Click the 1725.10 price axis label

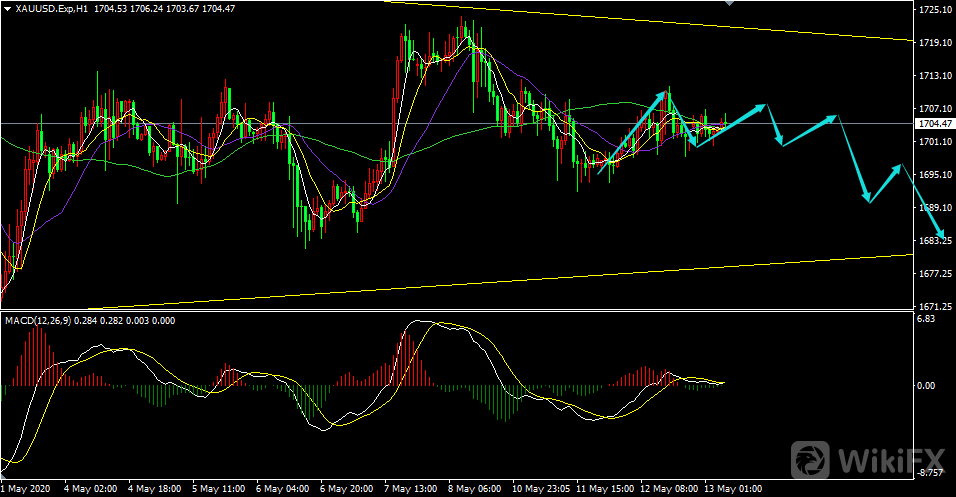934,10
